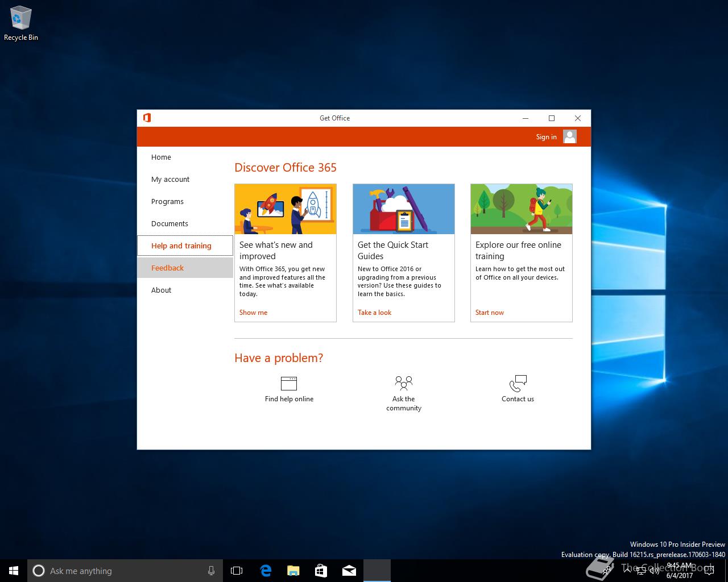Click the hiker online training image
Screen dimensions: 728x582
click(x=522, y=209)
